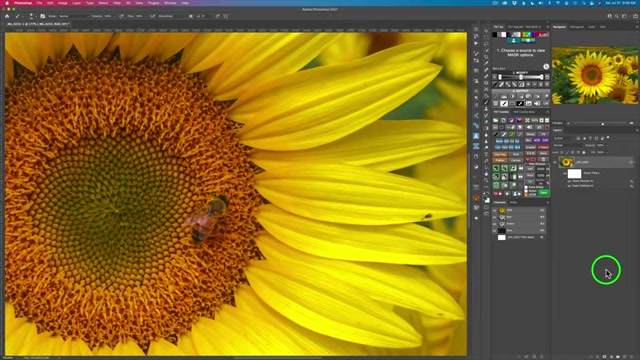Screen dimensions: 640x360
Task: Turn layer filtering toggle on or off
Action: click(x=608, y=138)
